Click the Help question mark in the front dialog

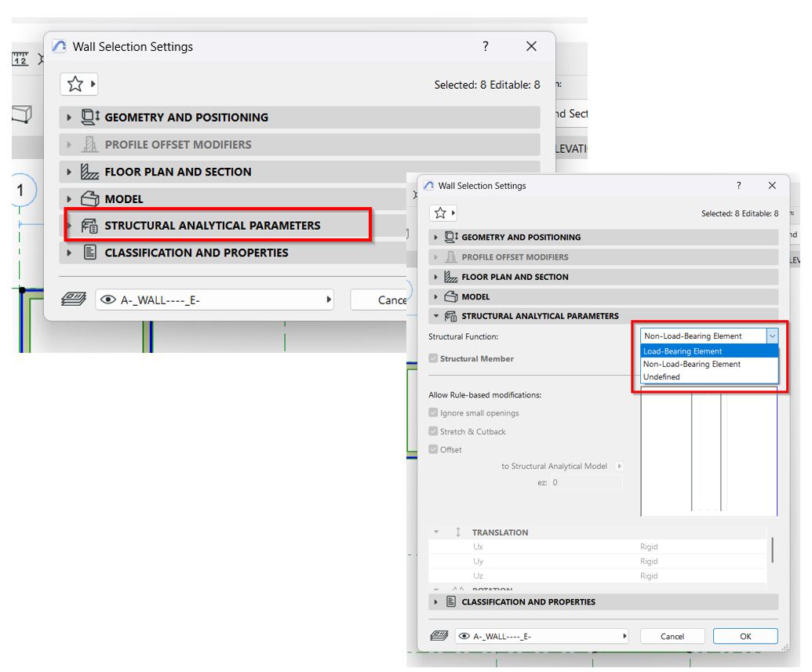point(738,186)
